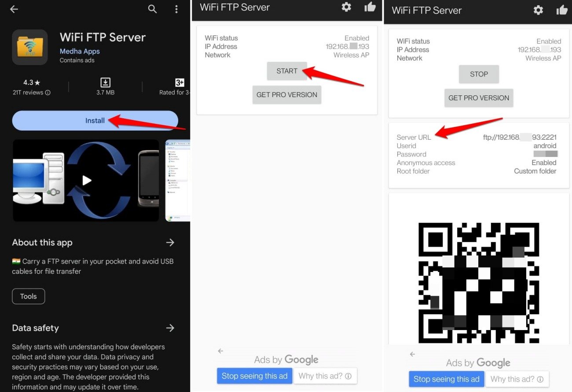Open search in Play Store header

(152, 9)
